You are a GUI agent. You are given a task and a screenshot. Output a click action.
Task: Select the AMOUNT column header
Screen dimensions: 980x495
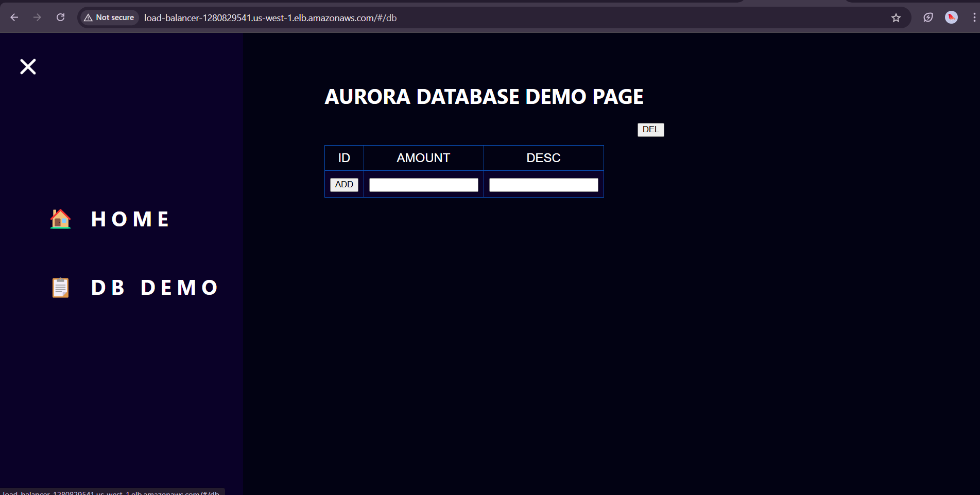click(x=423, y=158)
